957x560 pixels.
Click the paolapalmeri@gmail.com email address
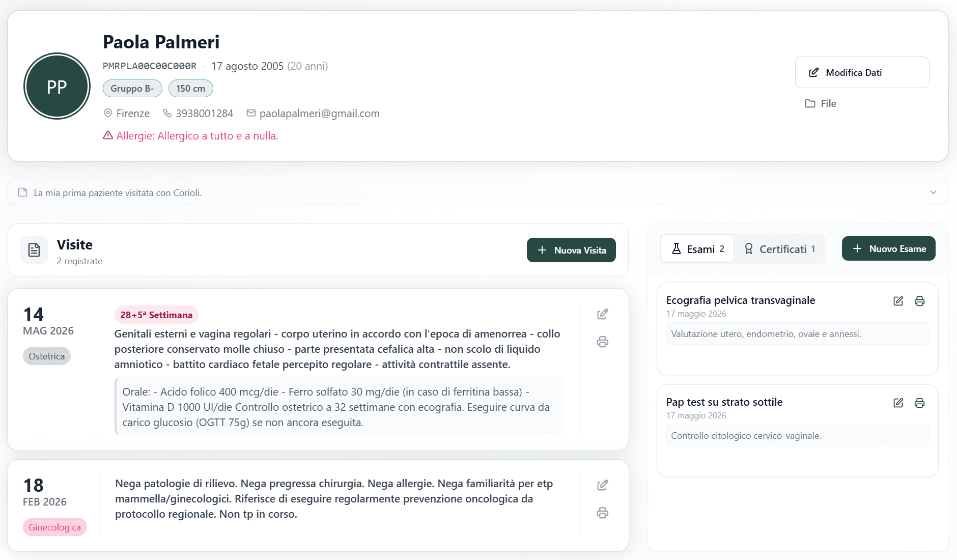[319, 114]
